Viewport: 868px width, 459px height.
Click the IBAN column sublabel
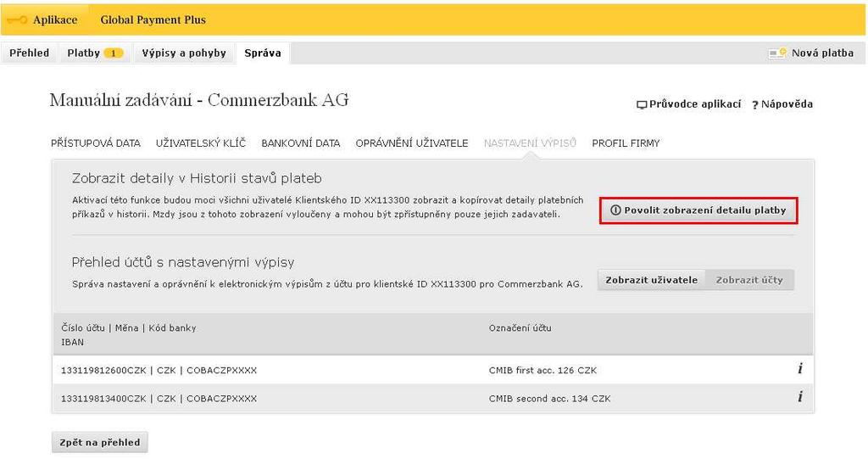pyautogui.click(x=73, y=343)
